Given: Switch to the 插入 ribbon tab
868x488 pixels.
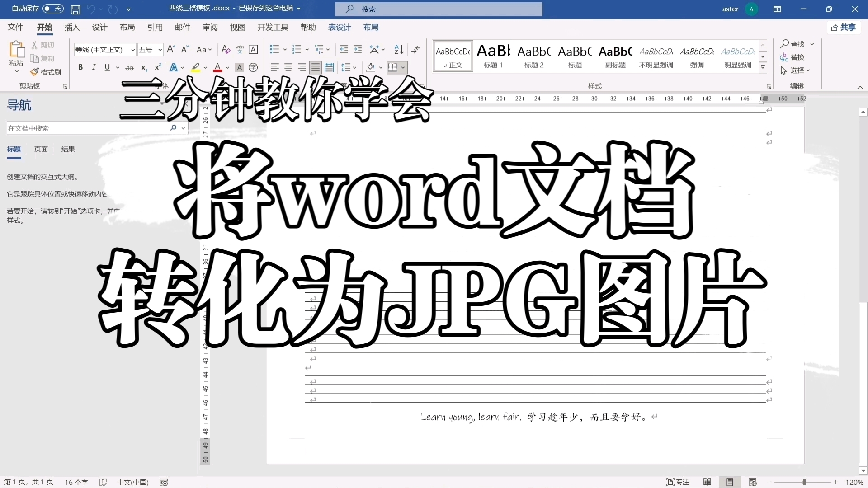Looking at the screenshot, I should (x=71, y=28).
